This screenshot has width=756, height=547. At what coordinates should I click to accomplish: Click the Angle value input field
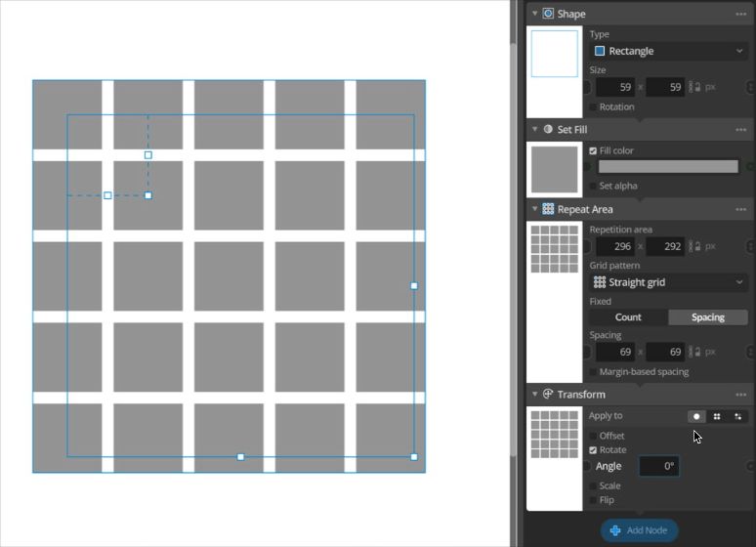(x=659, y=466)
